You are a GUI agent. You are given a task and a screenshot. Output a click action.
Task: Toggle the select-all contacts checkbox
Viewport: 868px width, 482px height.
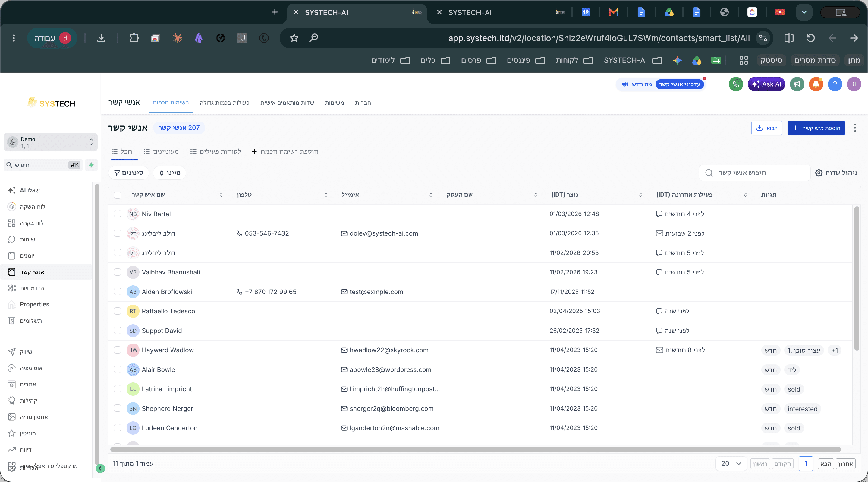(118, 195)
